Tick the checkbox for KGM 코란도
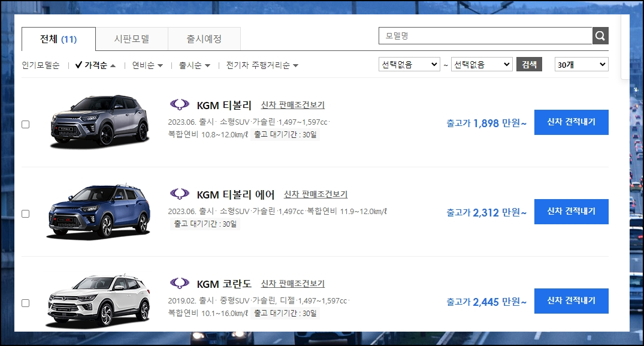Viewport: 644px width, 346px height. click(26, 303)
